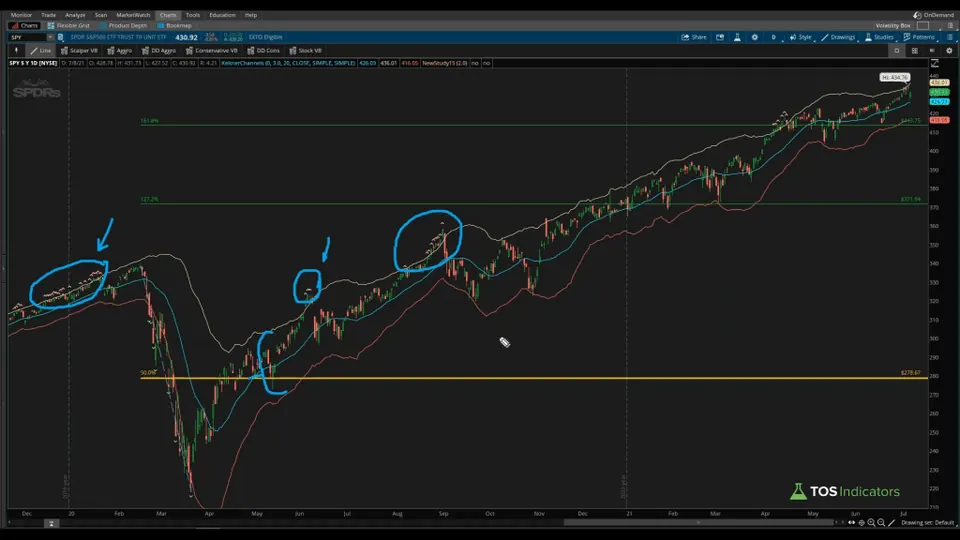Click the 50.0% Fibonacci level label
The image size is (960, 540).
coord(148,372)
